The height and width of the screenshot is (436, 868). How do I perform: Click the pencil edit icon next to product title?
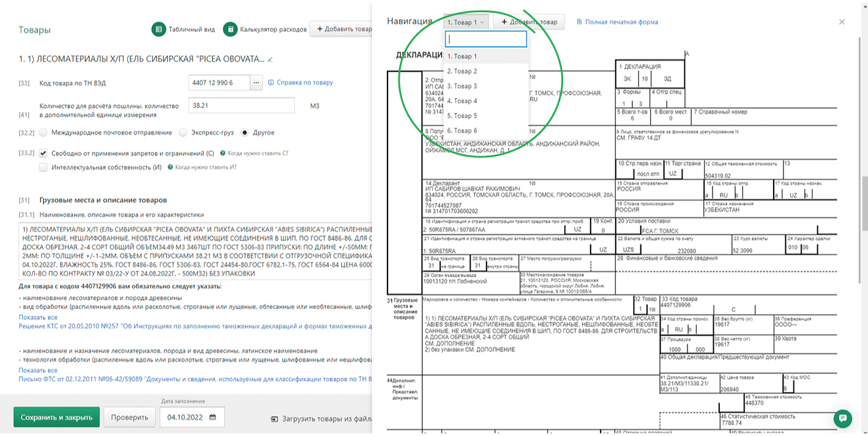pyautogui.click(x=271, y=59)
